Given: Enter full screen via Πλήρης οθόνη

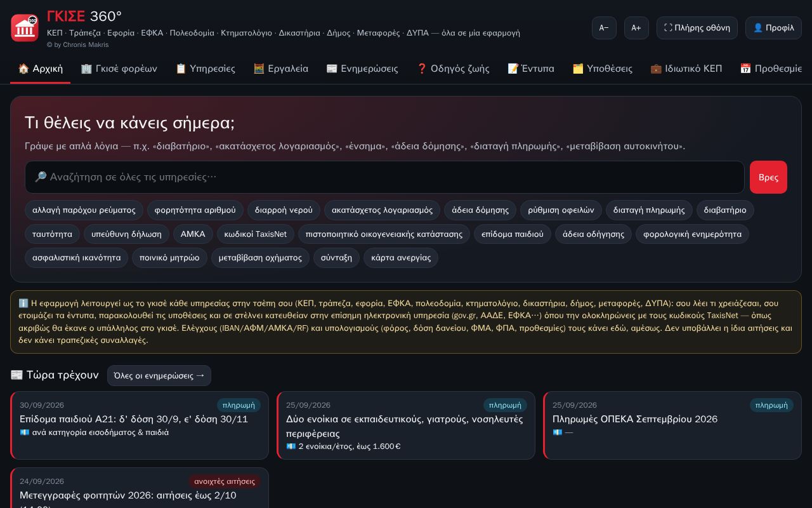Looking at the screenshot, I should [697, 28].
